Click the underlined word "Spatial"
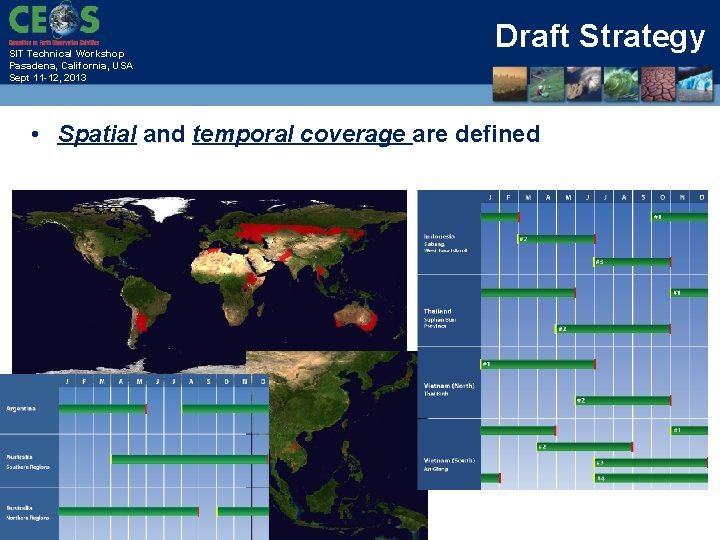The width and height of the screenshot is (720, 540). [97, 134]
